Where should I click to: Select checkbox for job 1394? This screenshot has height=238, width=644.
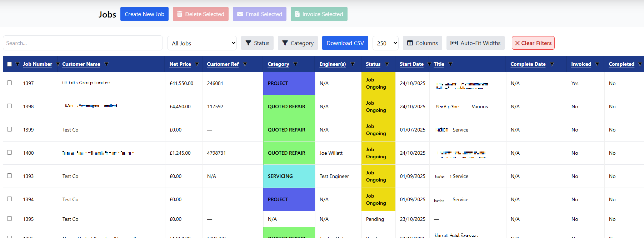click(10, 199)
